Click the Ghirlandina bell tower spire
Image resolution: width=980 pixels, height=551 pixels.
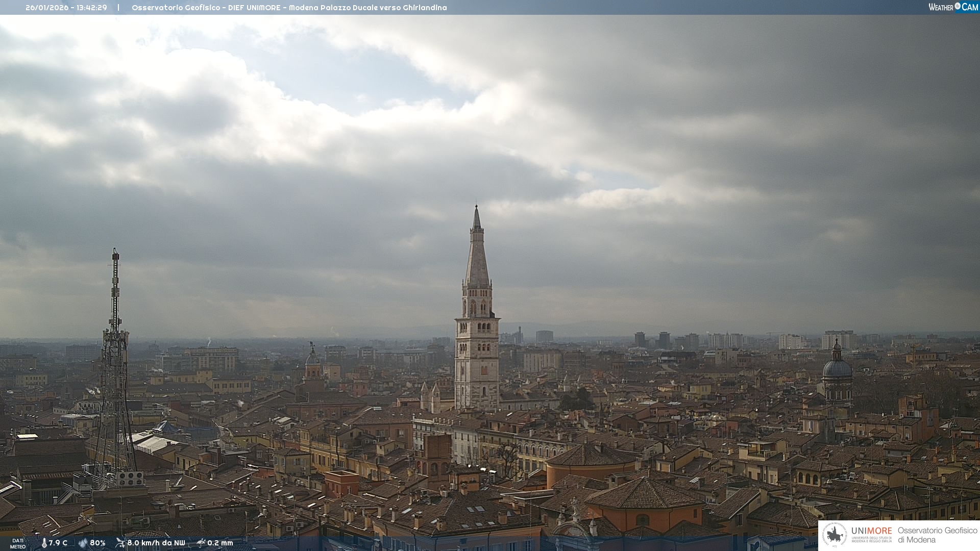[x=477, y=255]
